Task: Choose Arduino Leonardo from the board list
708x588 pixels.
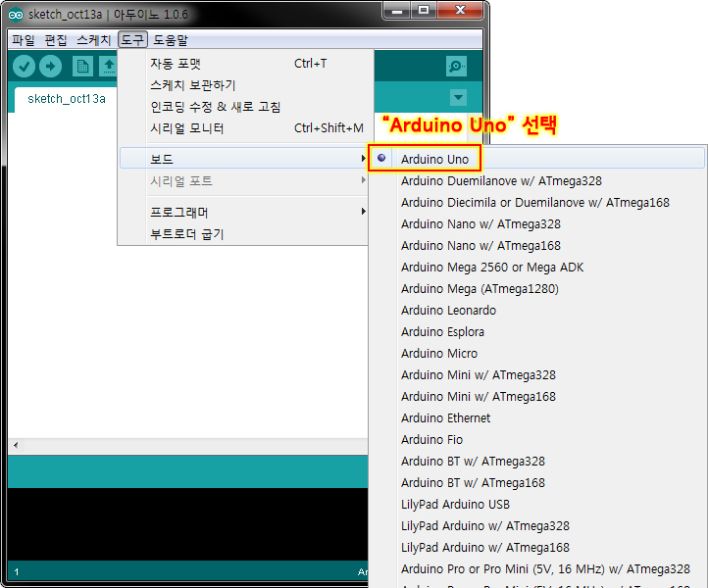Action: (448, 310)
